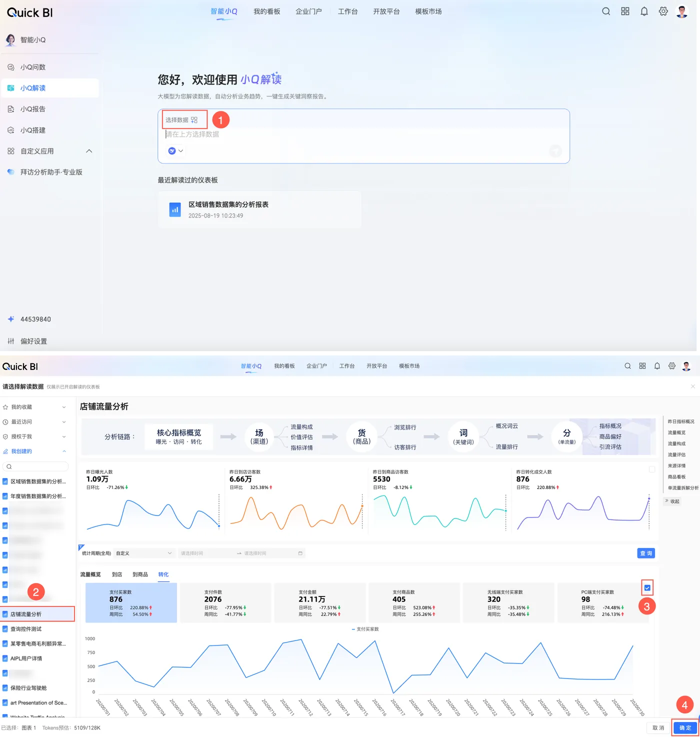Click the bell icon in the data selection screen header
This screenshot has width=700, height=738.
pos(657,366)
